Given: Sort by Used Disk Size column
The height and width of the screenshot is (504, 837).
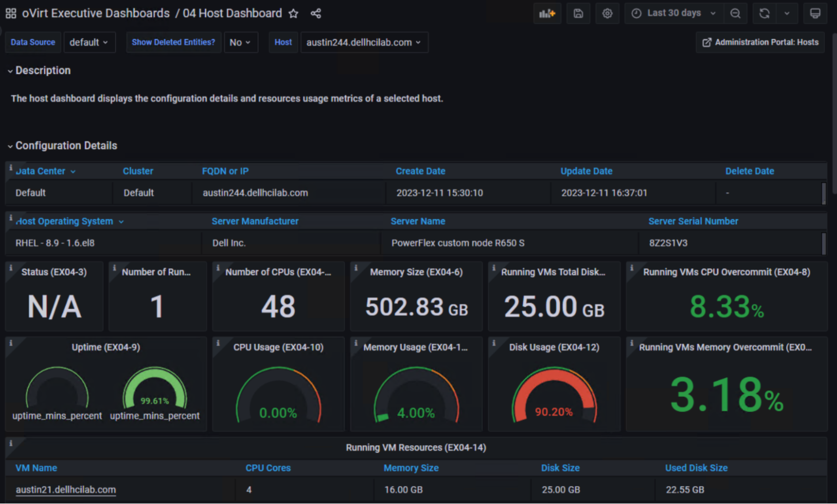Looking at the screenshot, I should tap(696, 468).
